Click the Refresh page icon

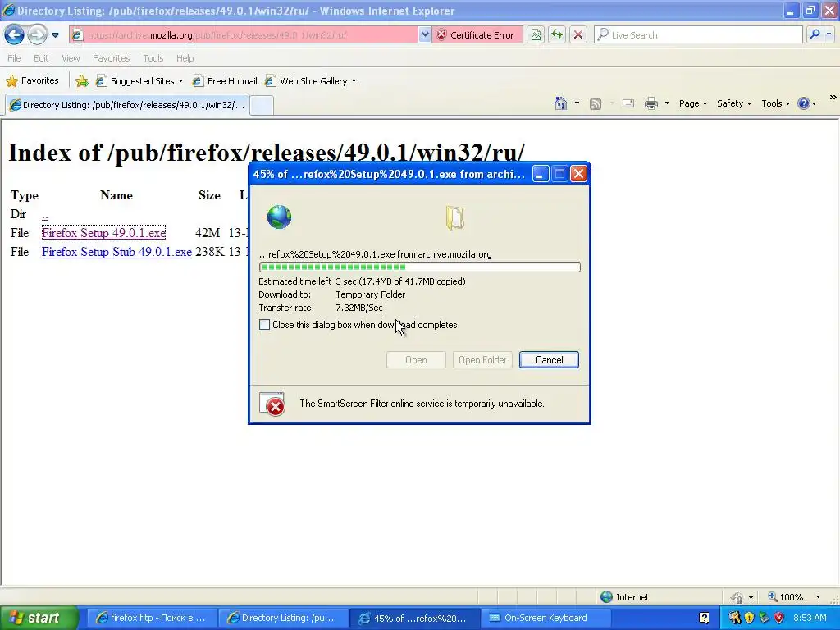[x=557, y=34]
